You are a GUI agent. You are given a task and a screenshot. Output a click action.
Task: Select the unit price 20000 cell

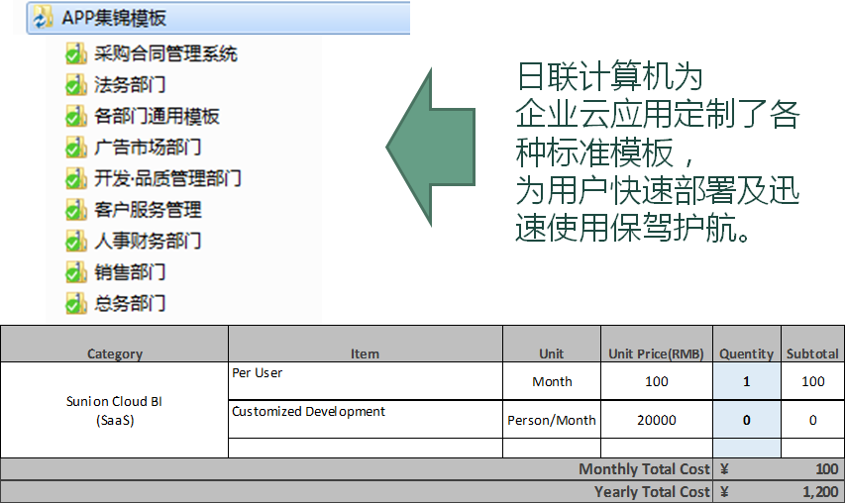click(x=657, y=420)
